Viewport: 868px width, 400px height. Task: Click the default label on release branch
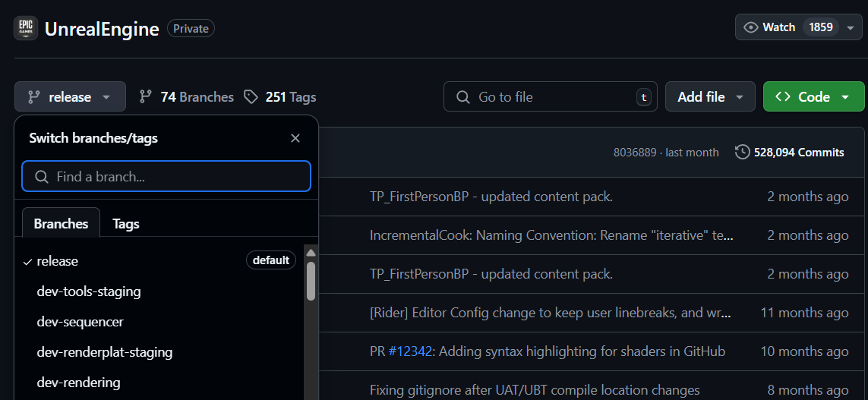[271, 260]
